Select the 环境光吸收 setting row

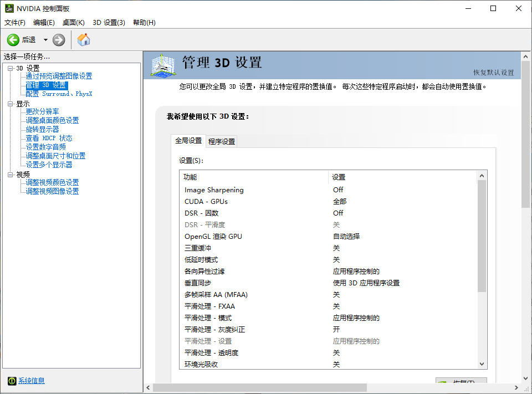328,364
